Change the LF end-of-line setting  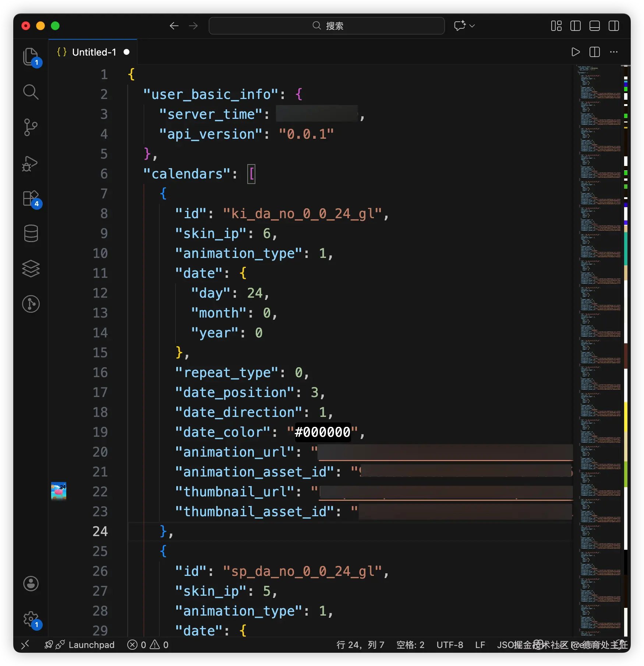(480, 645)
